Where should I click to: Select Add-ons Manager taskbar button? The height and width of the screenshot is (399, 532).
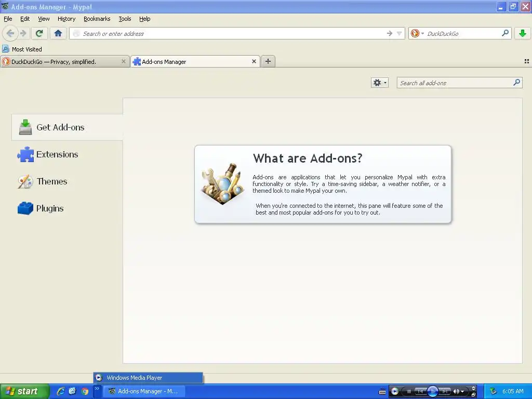pyautogui.click(x=144, y=391)
